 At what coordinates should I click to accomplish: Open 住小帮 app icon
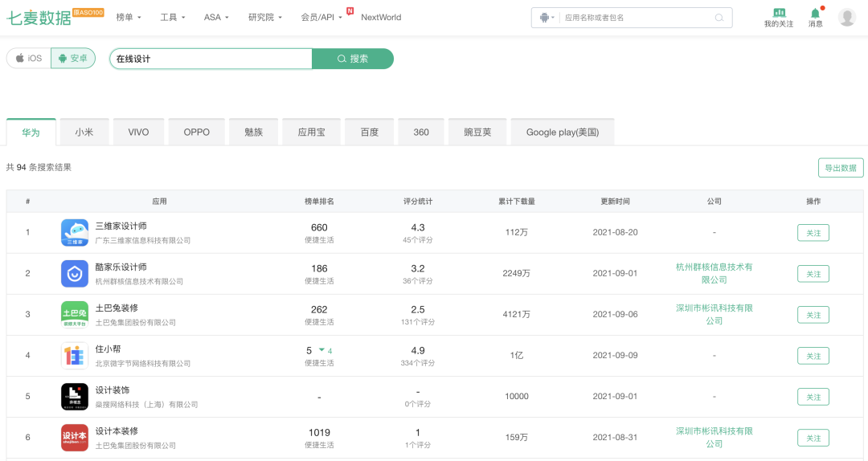click(x=75, y=355)
